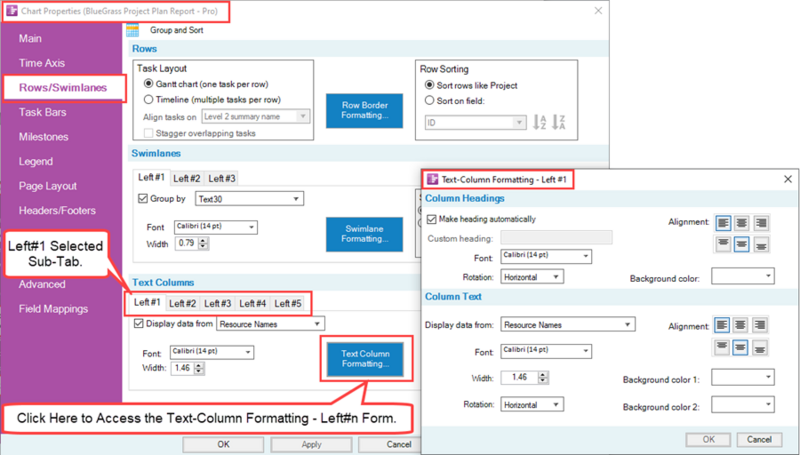Select bottom vertical alignment for Column Headings
Image resolution: width=800 pixels, height=455 pixels.
click(x=761, y=244)
